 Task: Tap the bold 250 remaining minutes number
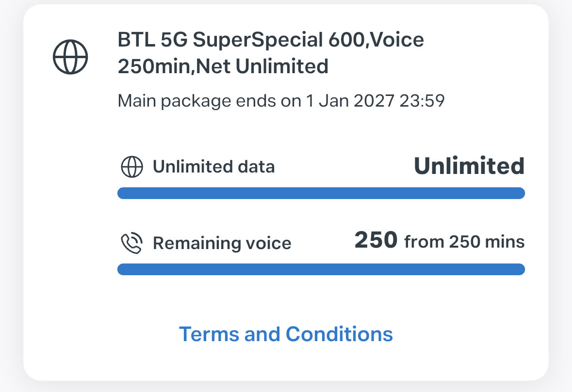(x=376, y=240)
